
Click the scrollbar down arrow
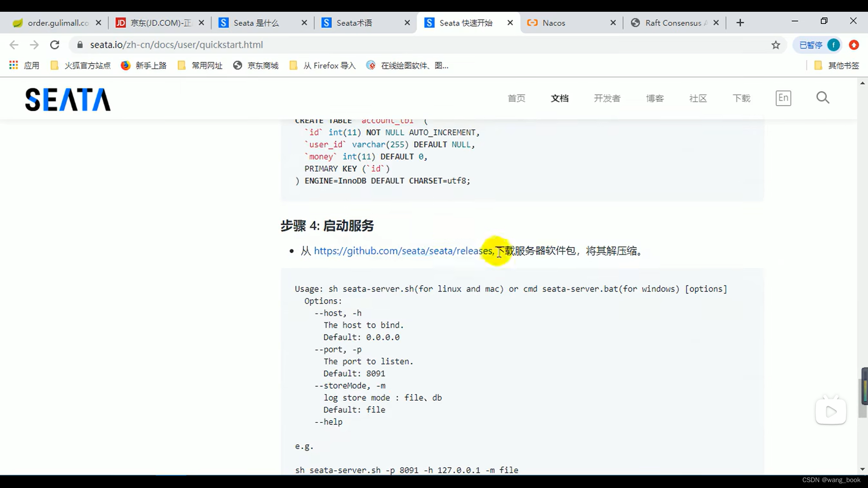pos(862,469)
